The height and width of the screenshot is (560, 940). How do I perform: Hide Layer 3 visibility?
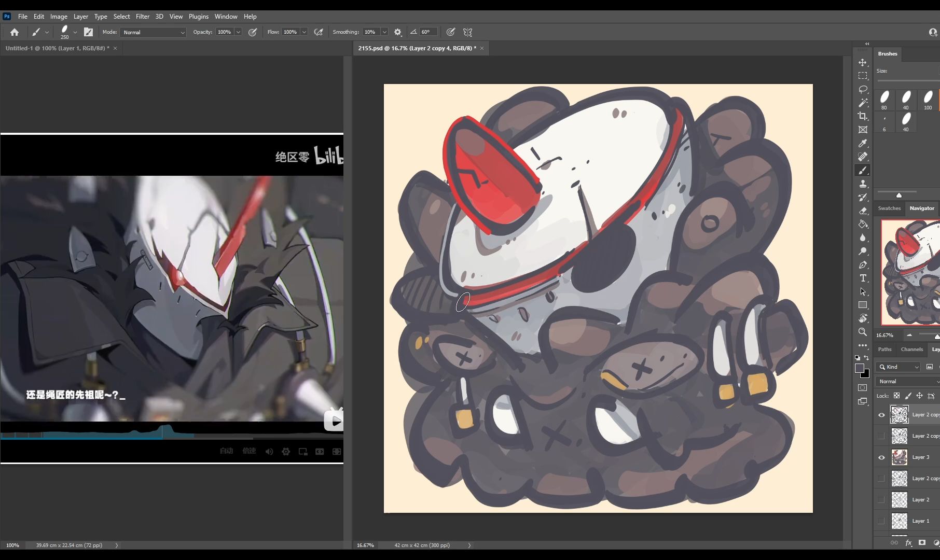coord(881,457)
